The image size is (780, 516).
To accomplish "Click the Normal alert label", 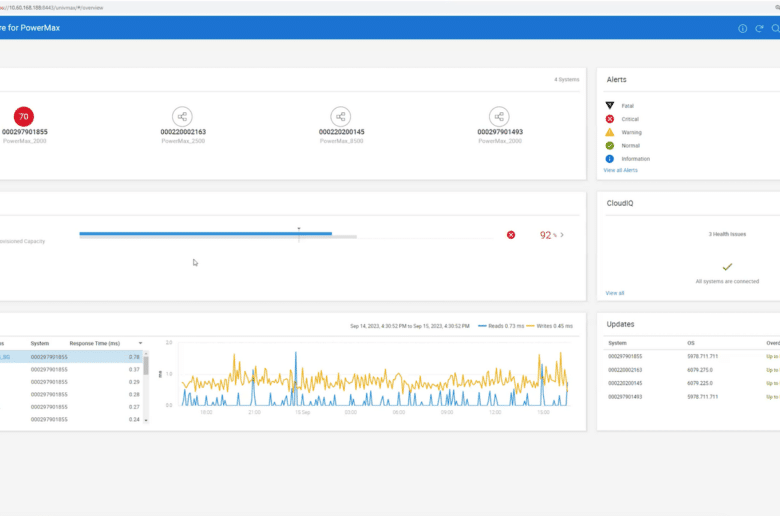I will 630,145.
